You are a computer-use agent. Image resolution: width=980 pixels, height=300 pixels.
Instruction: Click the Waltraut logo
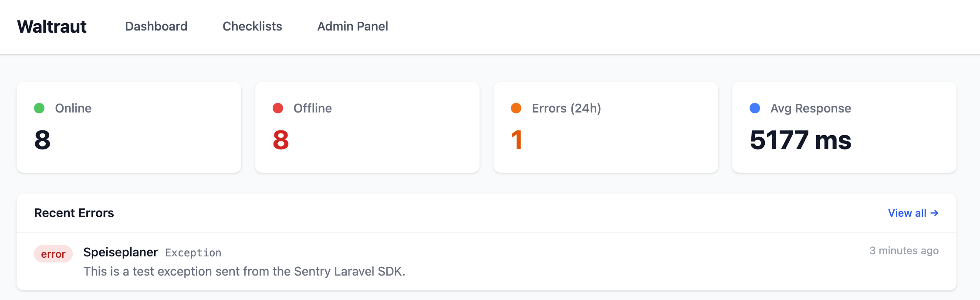pos(52,27)
